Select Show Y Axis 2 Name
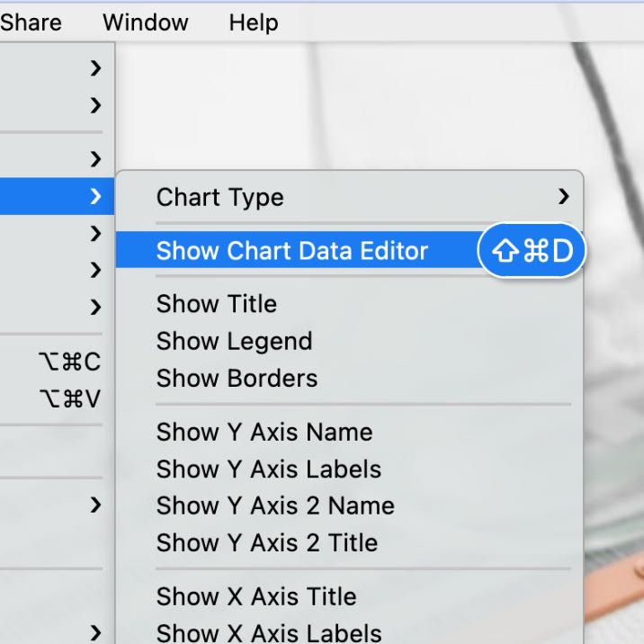644x644 pixels. click(x=275, y=505)
